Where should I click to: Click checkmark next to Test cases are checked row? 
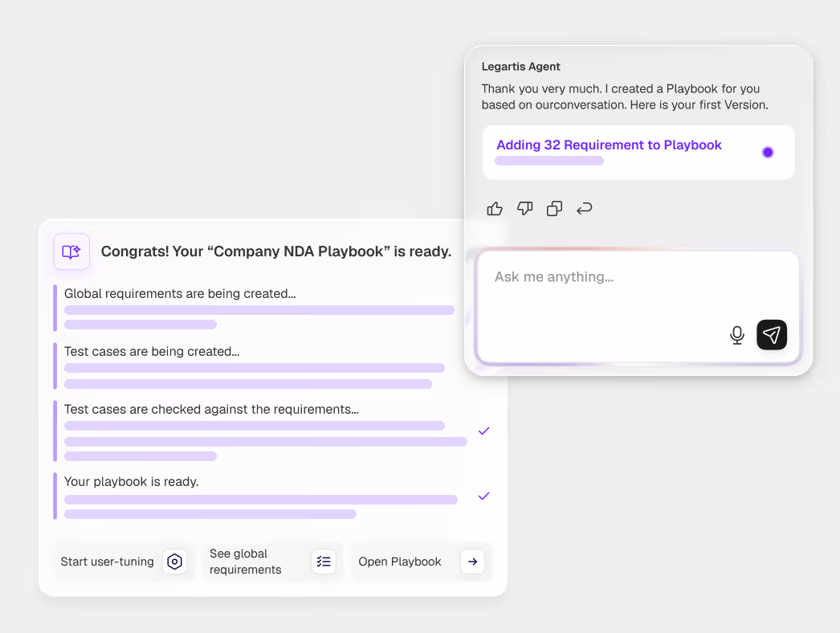tap(483, 431)
